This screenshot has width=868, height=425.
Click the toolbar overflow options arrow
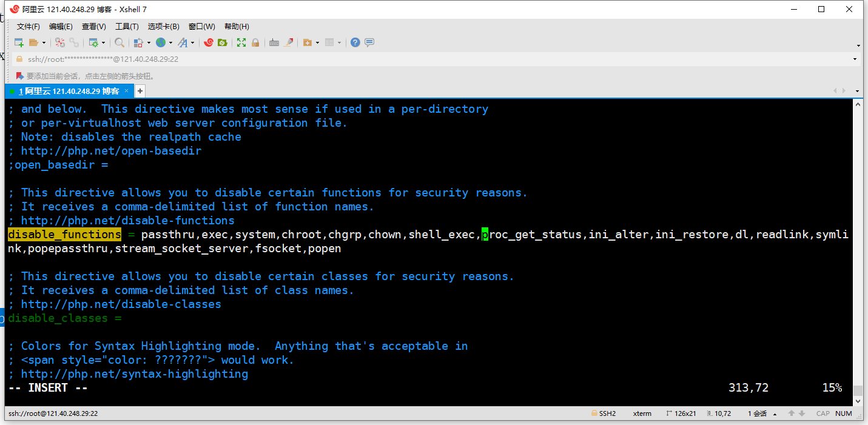859,46
